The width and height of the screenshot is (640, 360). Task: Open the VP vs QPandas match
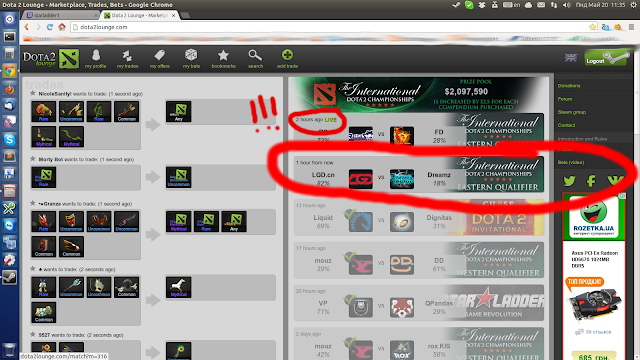(419, 303)
